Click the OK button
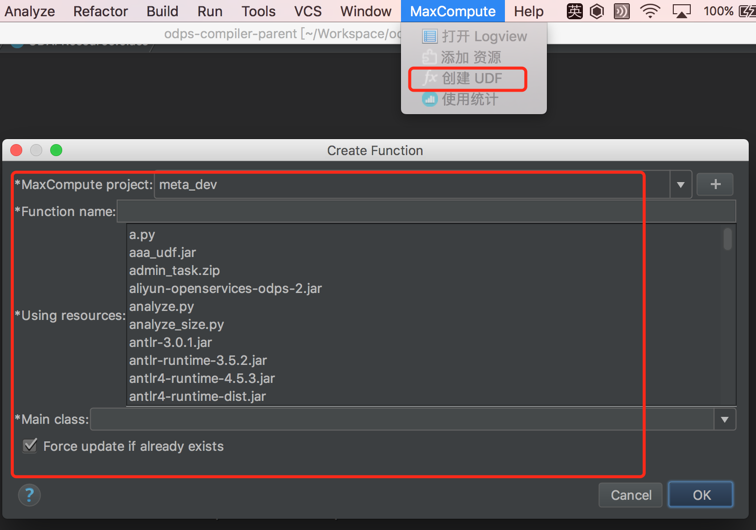The width and height of the screenshot is (756, 530). (x=702, y=495)
